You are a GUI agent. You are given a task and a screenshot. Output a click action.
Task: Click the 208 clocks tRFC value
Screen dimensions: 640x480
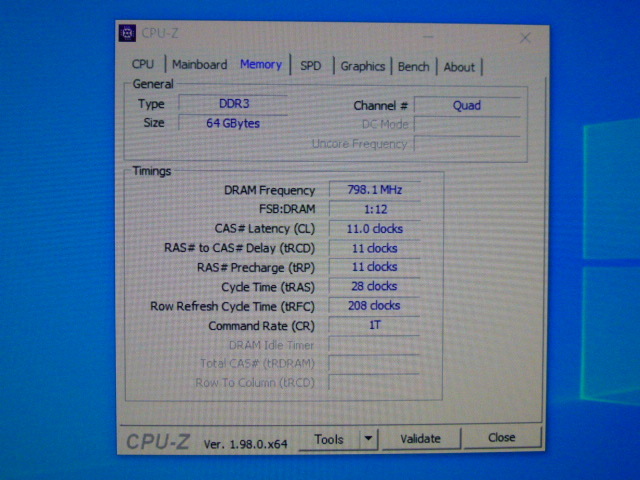tap(374, 305)
